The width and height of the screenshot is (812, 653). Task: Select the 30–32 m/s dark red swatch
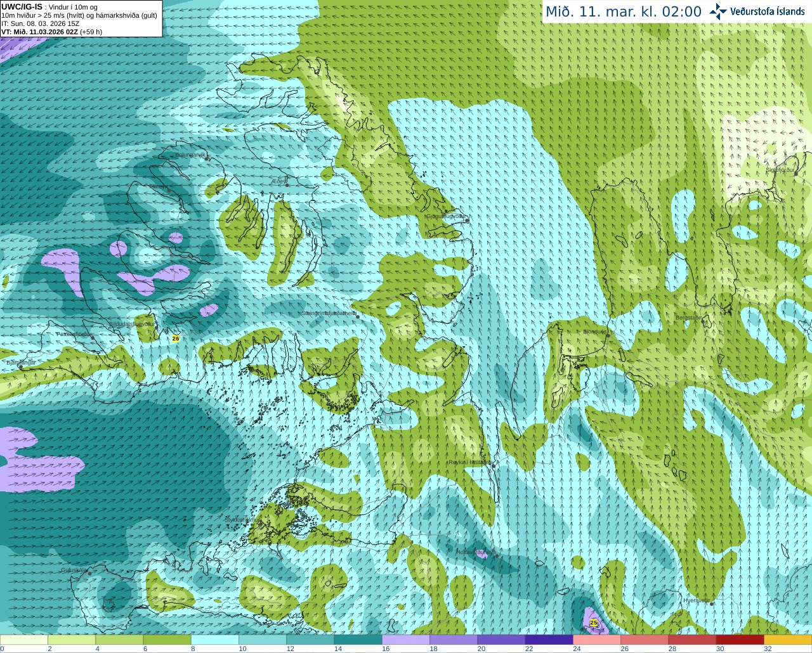point(740,640)
